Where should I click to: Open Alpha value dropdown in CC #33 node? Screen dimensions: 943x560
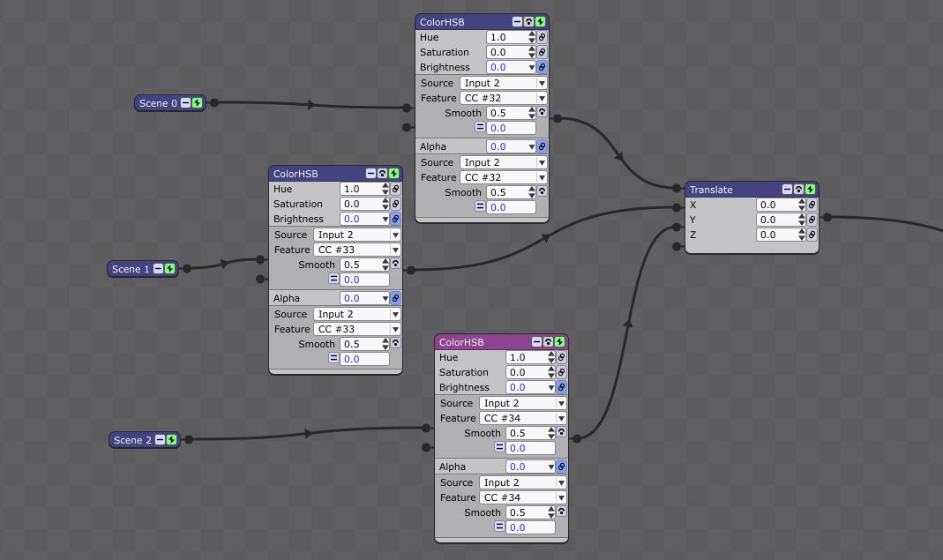[x=385, y=298]
